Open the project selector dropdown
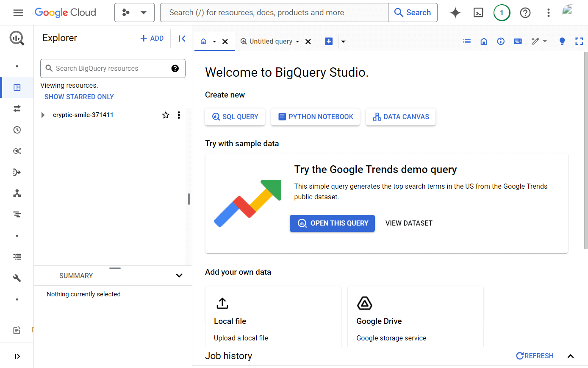Viewport: 588px width, 368px height. 134,13
